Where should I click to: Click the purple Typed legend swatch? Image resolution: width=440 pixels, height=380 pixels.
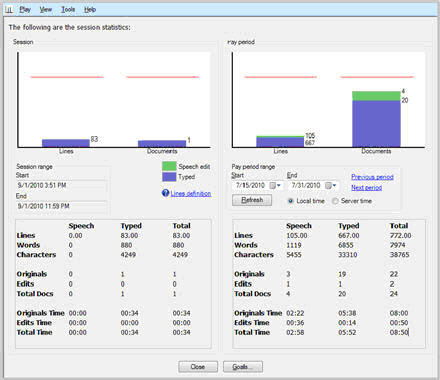(x=169, y=177)
